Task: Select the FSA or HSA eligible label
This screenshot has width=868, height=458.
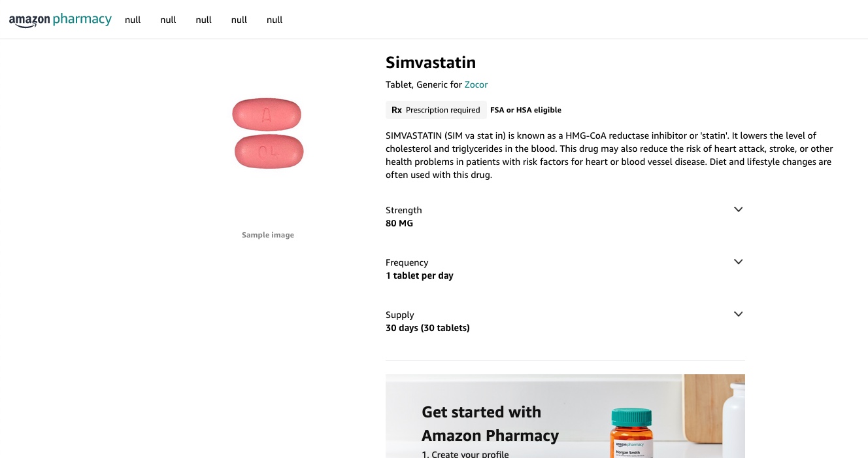Action: [526, 110]
